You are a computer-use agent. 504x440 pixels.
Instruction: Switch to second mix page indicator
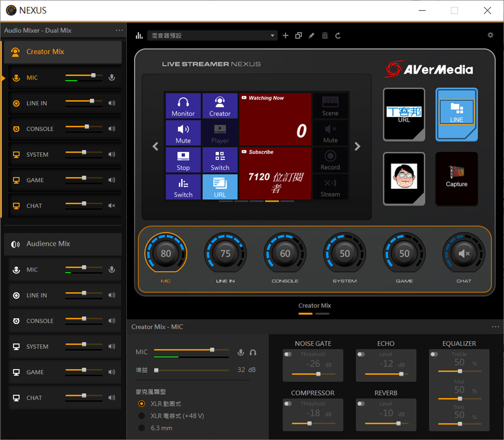322,314
